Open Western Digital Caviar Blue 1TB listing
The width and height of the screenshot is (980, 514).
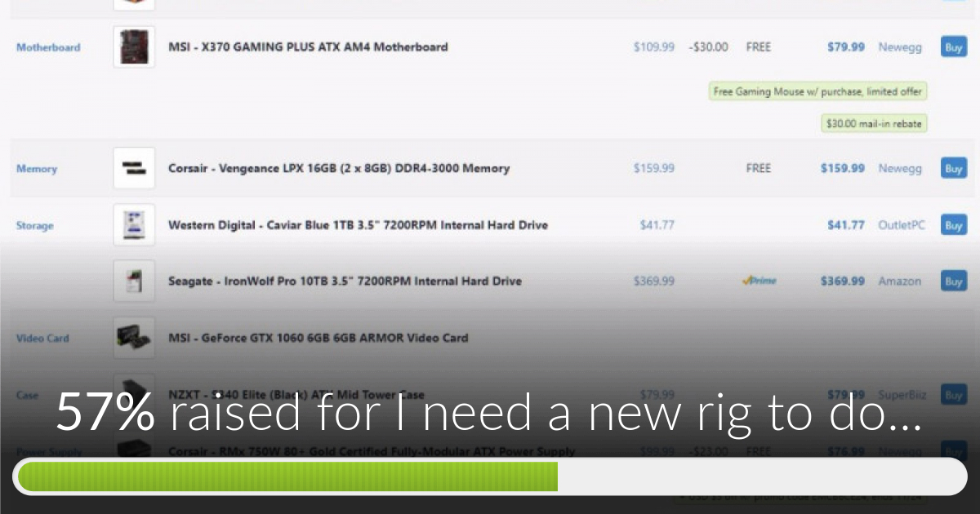pyautogui.click(x=358, y=225)
